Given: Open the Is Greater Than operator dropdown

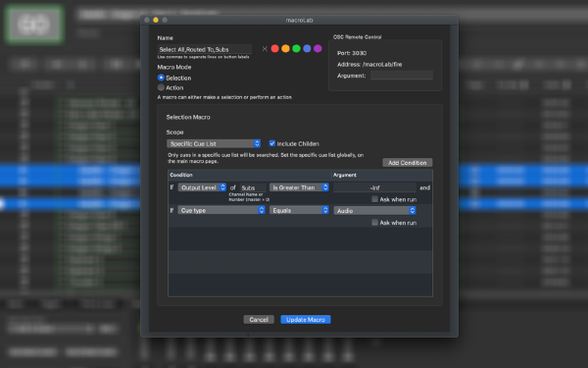Looking at the screenshot, I should (x=299, y=187).
